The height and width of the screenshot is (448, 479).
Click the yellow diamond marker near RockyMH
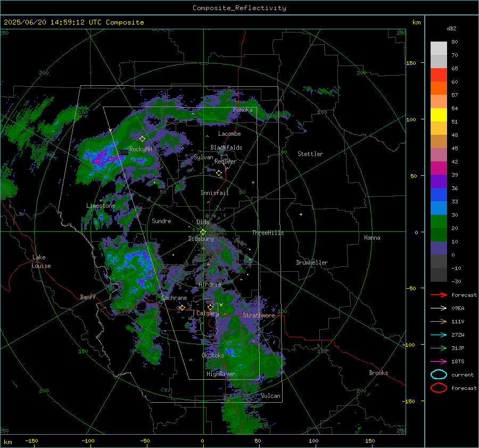click(142, 139)
